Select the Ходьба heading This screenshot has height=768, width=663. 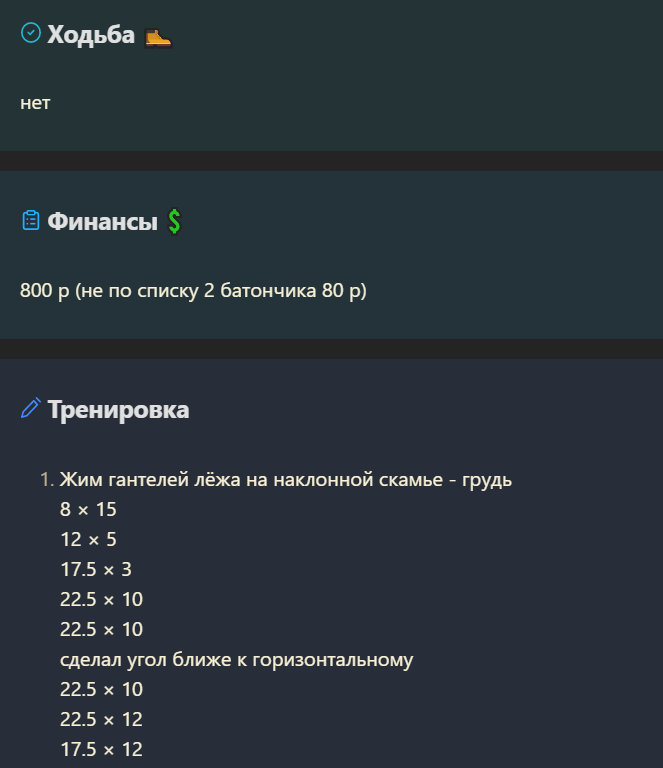[x=91, y=35]
